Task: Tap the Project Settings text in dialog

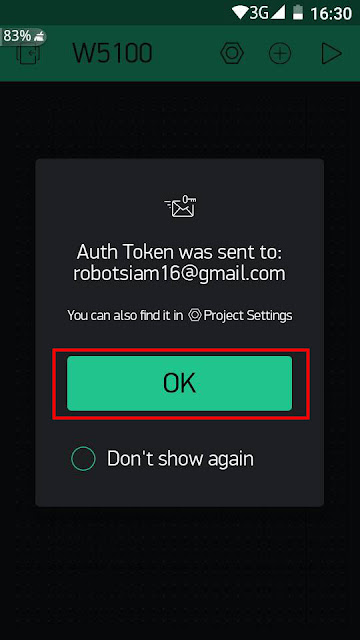Action: (x=248, y=315)
